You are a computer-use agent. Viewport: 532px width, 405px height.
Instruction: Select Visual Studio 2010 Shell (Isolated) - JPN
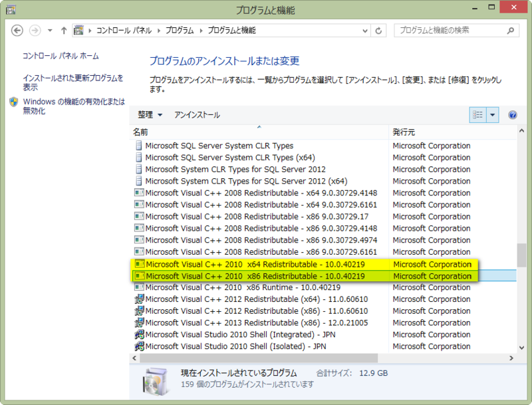click(x=323, y=346)
